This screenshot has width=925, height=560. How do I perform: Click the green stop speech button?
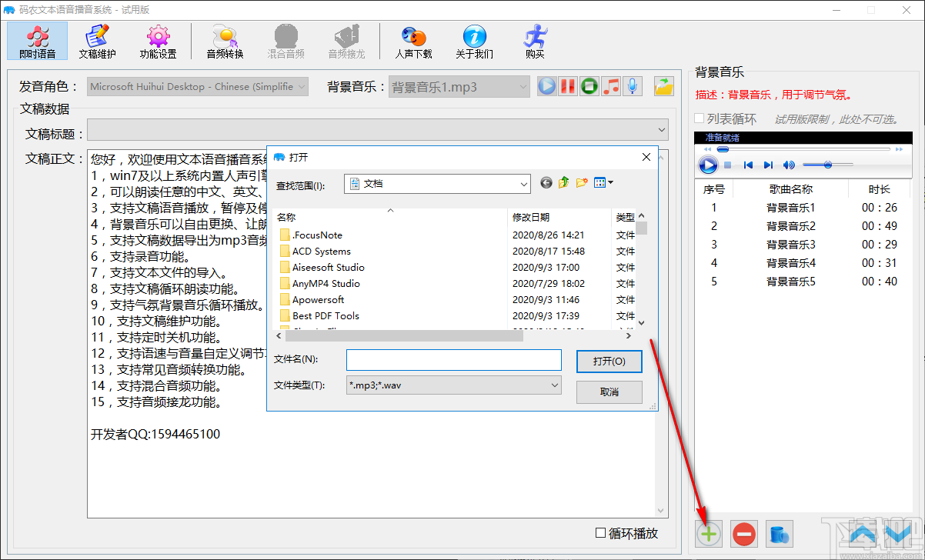(x=589, y=86)
